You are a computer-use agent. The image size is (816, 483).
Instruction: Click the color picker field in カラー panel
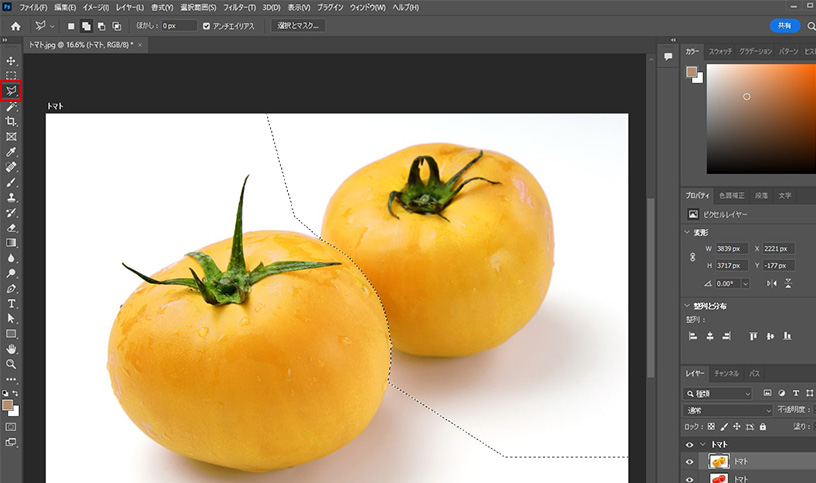tap(761, 119)
